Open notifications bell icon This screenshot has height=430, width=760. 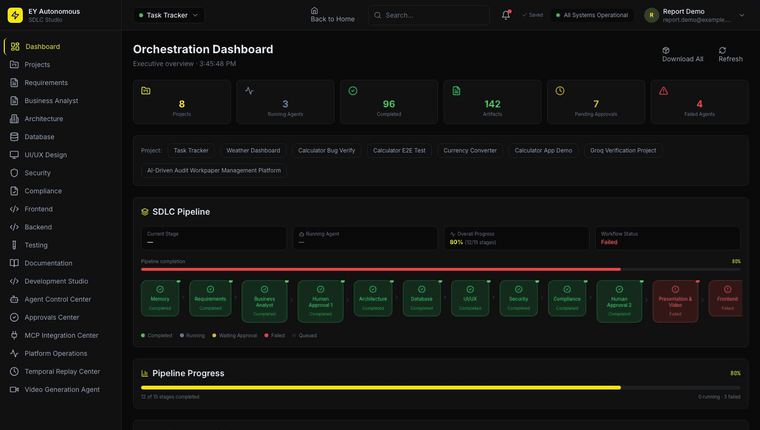pyautogui.click(x=506, y=15)
